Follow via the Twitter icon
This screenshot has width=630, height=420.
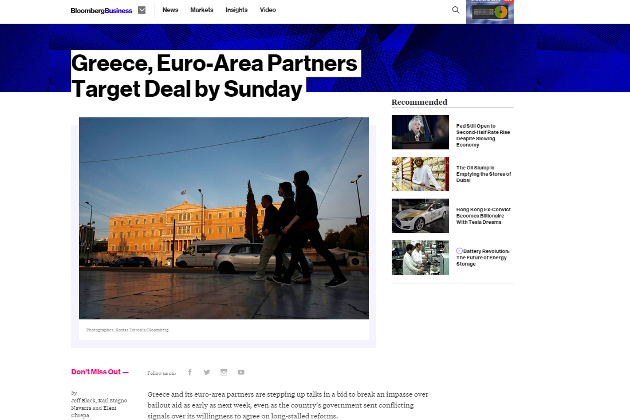tap(207, 372)
